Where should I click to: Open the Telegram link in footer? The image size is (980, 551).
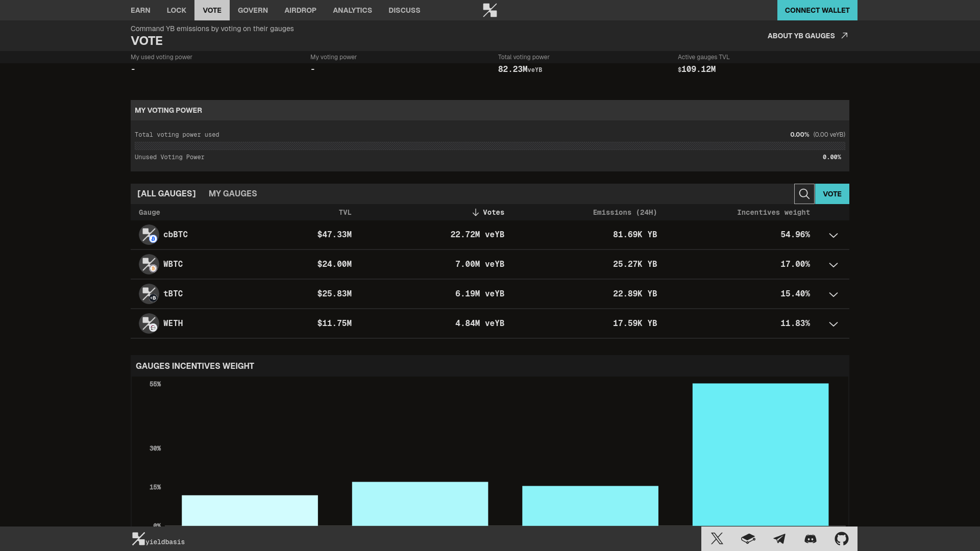pos(779,539)
